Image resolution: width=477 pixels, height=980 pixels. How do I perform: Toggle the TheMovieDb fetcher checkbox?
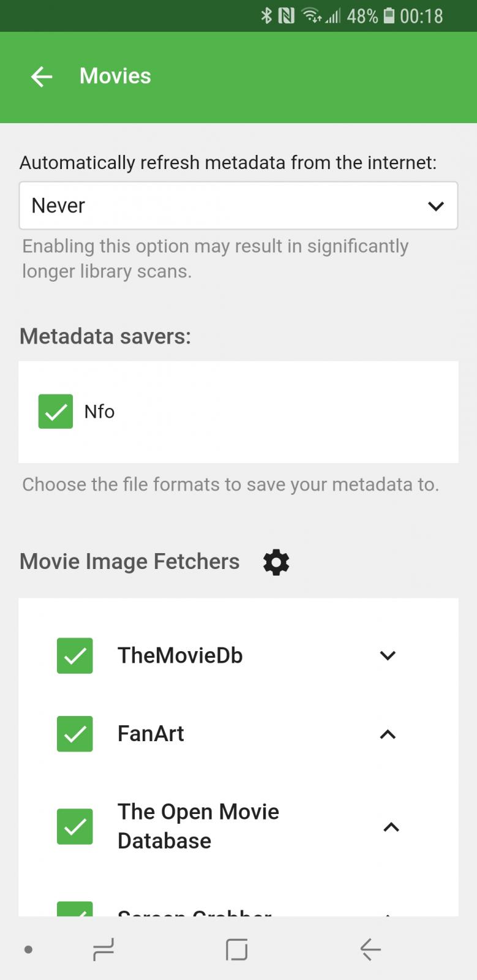(75, 655)
